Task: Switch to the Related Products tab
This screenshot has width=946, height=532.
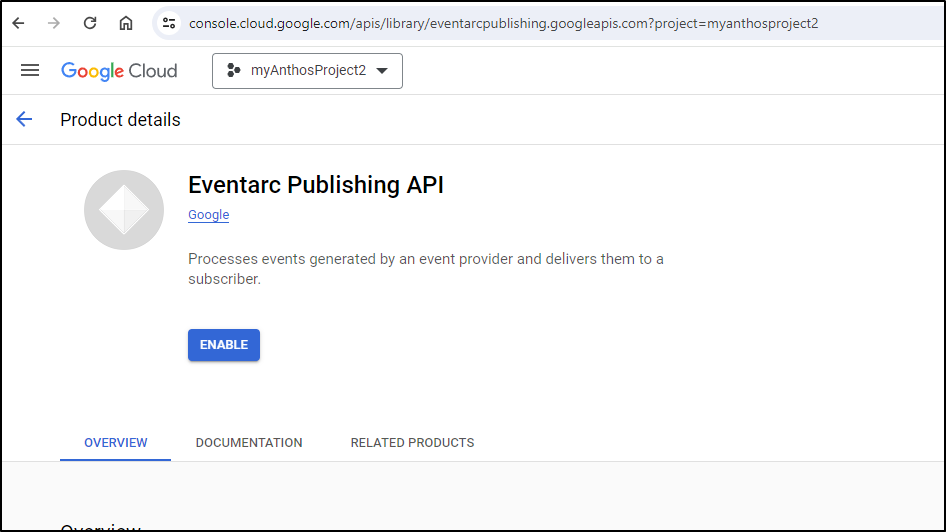Action: coord(413,443)
